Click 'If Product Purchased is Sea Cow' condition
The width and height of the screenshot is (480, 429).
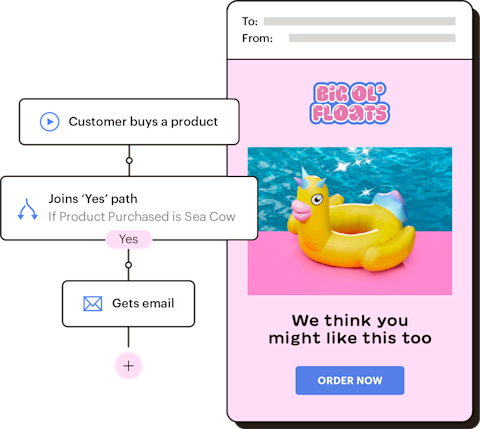pos(142,217)
